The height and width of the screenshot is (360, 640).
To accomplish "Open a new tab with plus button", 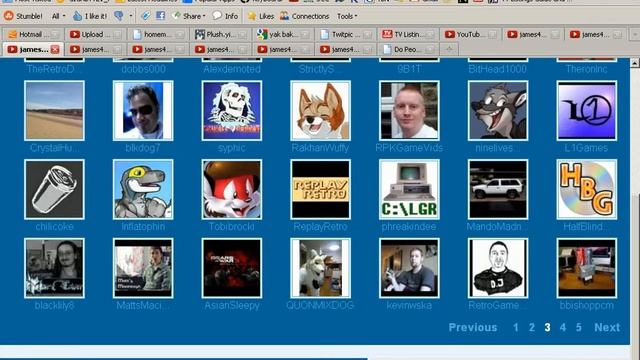I will click(449, 49).
